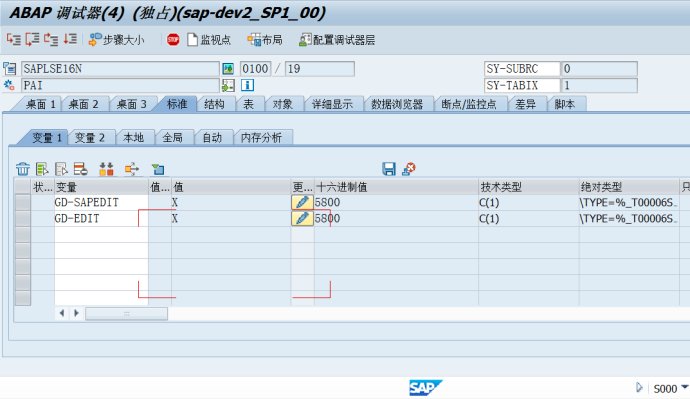This screenshot has height=399, width=690.
Task: Click the green-blue services icon
Action: point(158,168)
